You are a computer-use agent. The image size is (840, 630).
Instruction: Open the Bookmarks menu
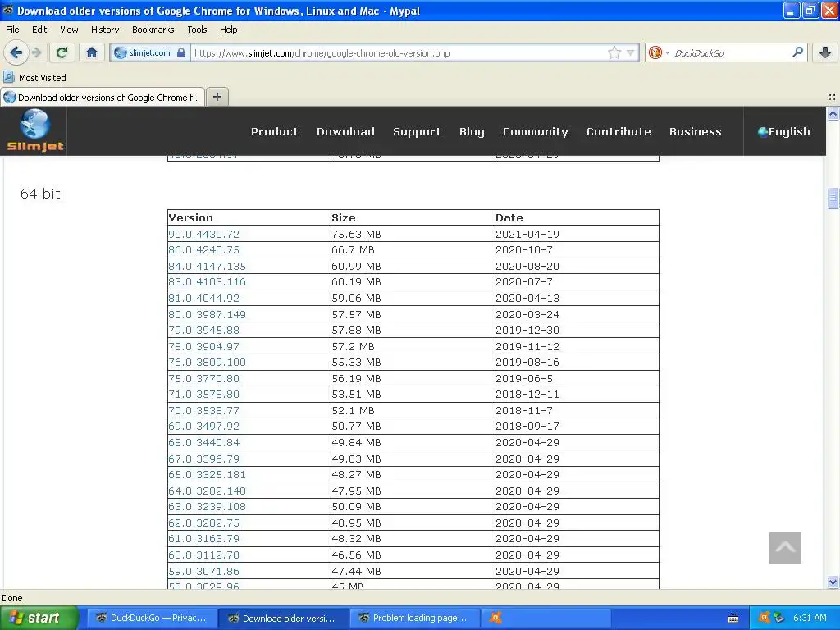pyautogui.click(x=153, y=30)
